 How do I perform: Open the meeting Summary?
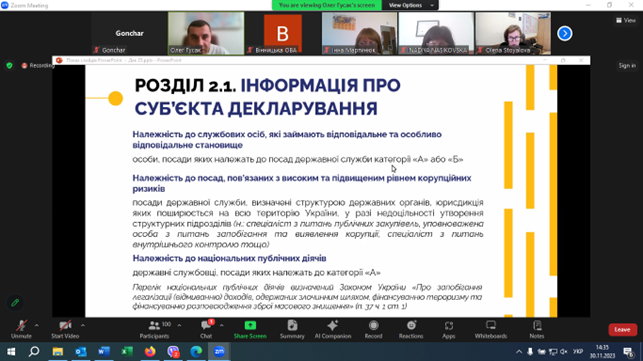(x=292, y=329)
